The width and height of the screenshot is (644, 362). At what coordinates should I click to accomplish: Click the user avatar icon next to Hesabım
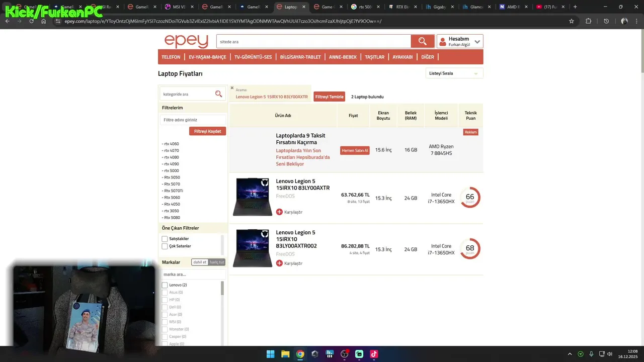443,42
